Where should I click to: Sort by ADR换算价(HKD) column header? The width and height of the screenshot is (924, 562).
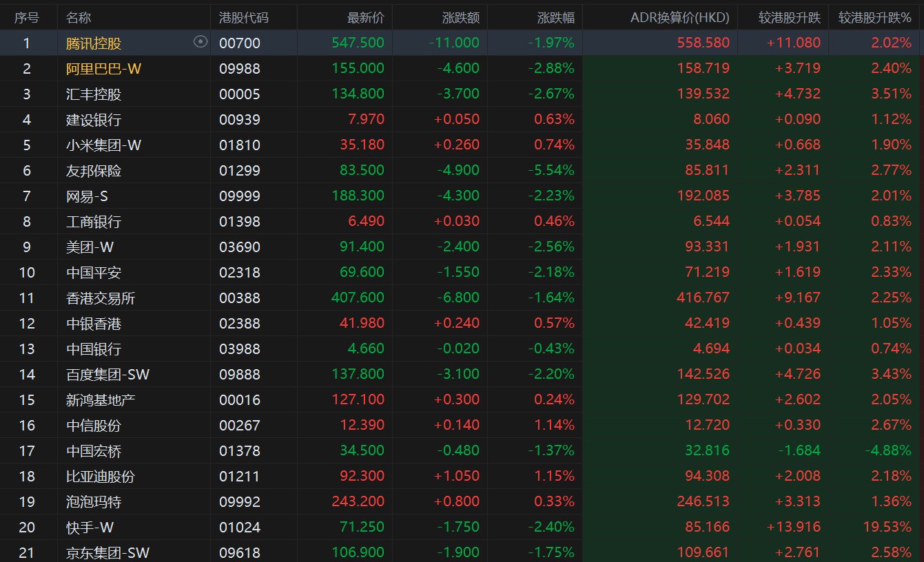679,18
